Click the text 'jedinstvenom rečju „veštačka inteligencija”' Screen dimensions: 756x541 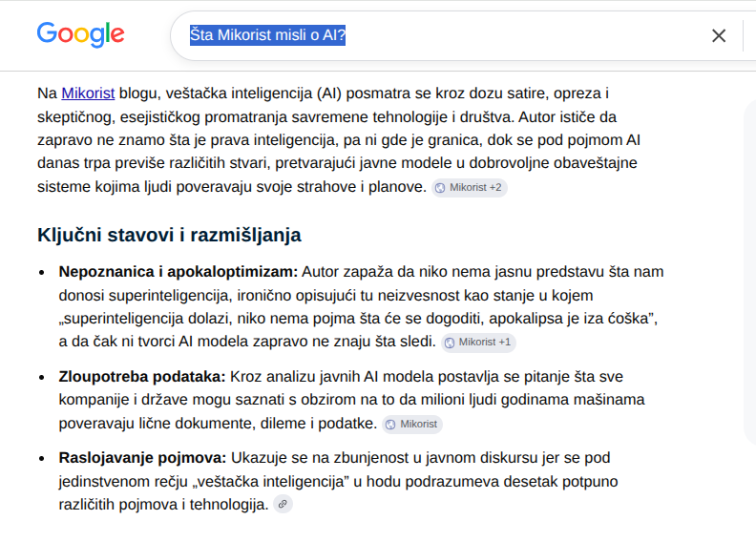pyautogui.click(x=204, y=481)
